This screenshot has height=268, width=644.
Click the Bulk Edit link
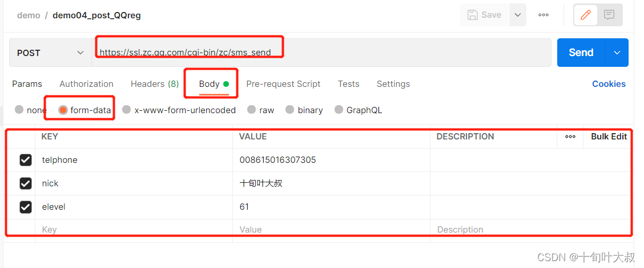609,137
